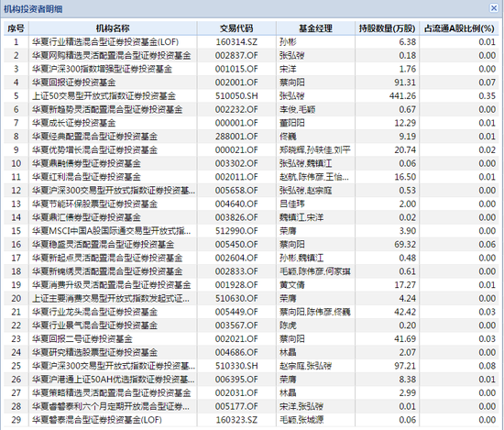Click row number 12 cell
Image resolution: width=504 pixels, height=430 pixels.
[16, 191]
